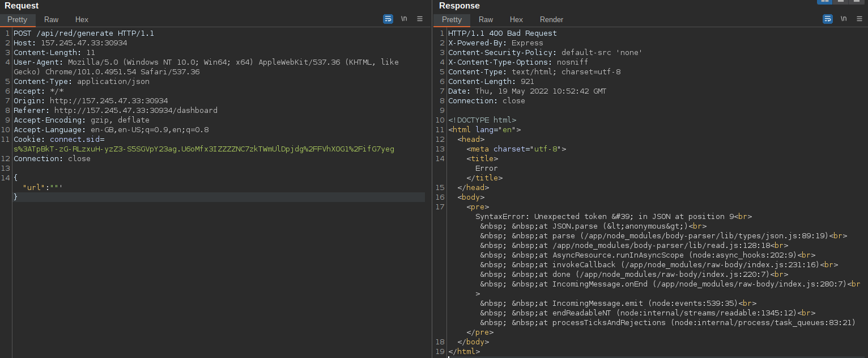Select the Pretty tab in Response panel
Screen dimensions: 868x358
point(452,20)
